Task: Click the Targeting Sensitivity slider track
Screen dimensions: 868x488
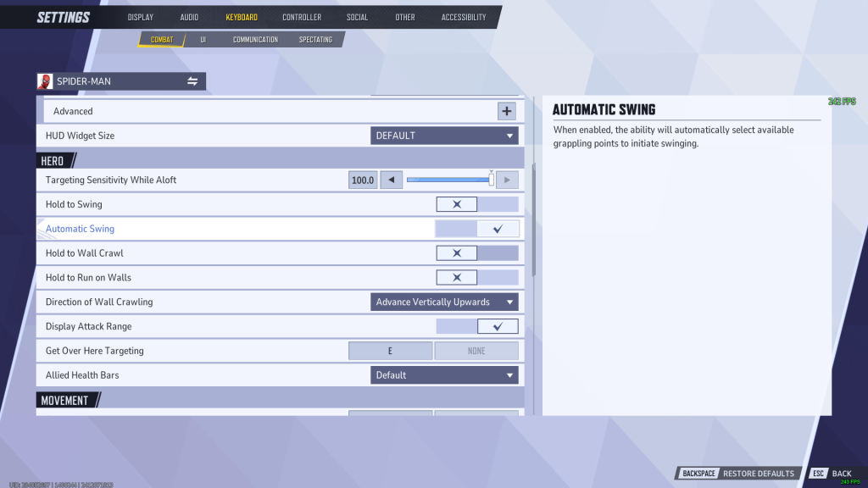Action: click(448, 180)
